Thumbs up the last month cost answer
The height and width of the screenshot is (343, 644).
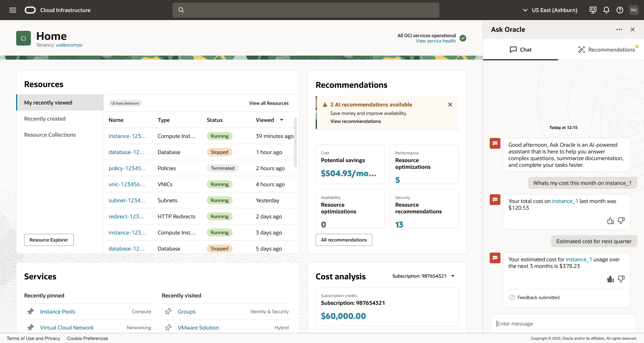[610, 221]
